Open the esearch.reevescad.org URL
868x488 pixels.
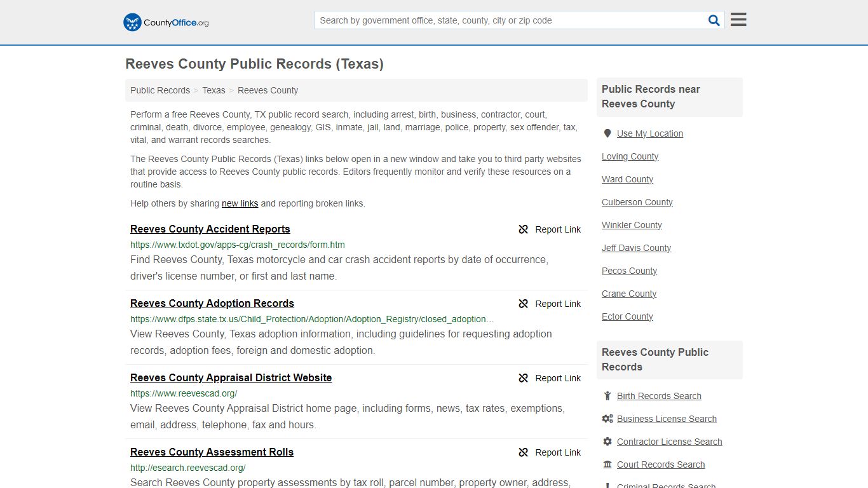(x=188, y=468)
